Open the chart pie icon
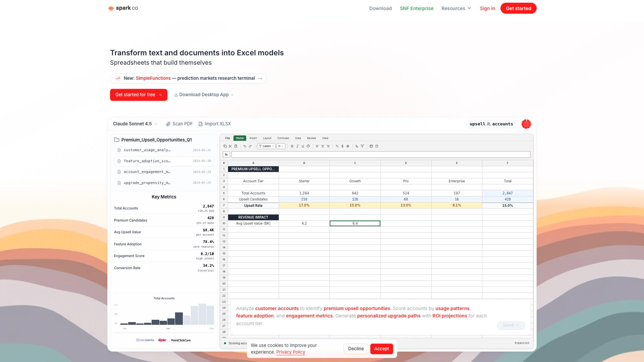Image resolution: width=644 pixels, height=362 pixels. [377, 146]
